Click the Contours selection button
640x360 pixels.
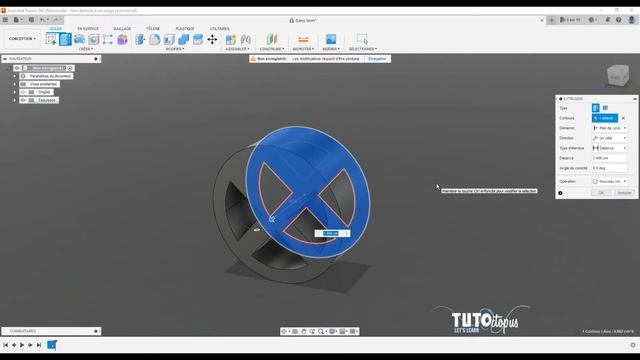click(605, 118)
